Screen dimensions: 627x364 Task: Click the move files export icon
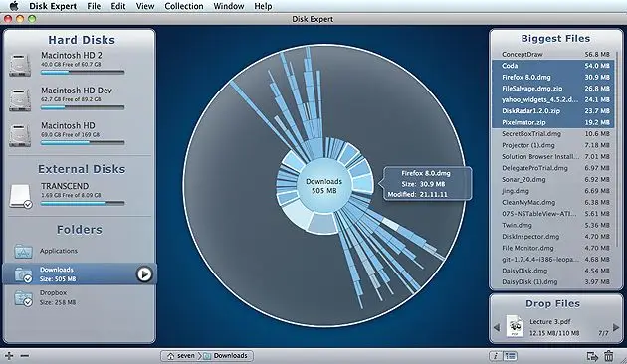point(592,356)
